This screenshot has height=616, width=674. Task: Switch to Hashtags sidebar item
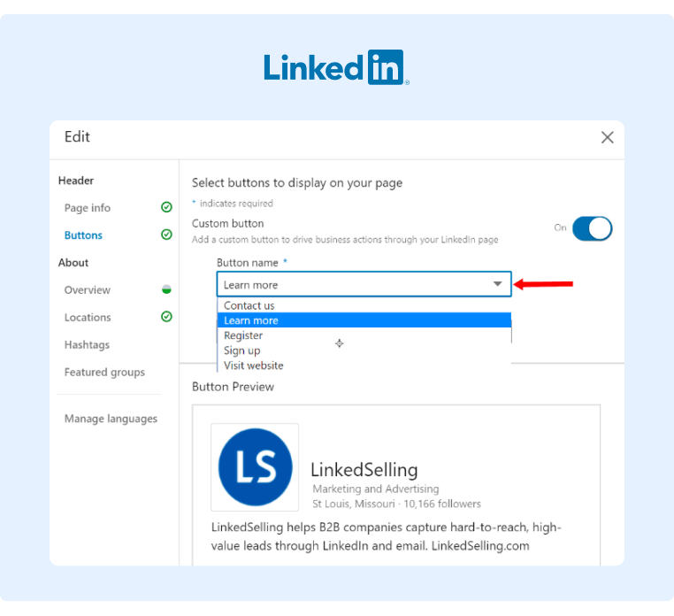(x=87, y=345)
